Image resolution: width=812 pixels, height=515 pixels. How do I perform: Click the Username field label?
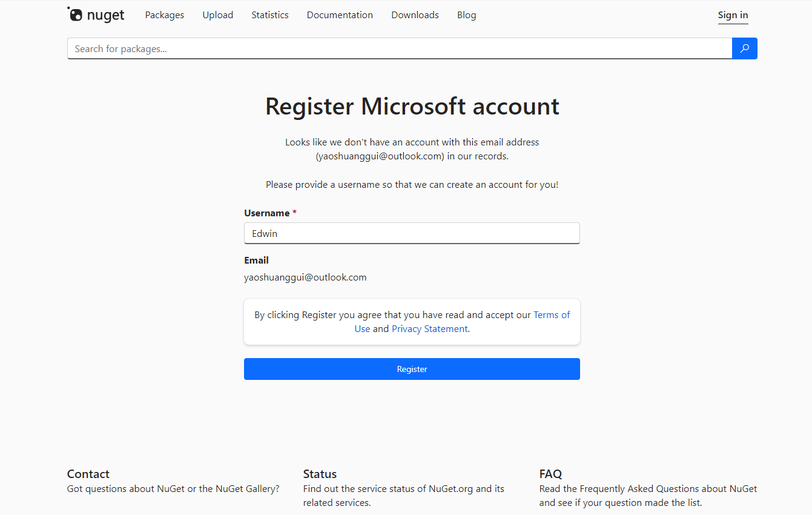(x=266, y=213)
